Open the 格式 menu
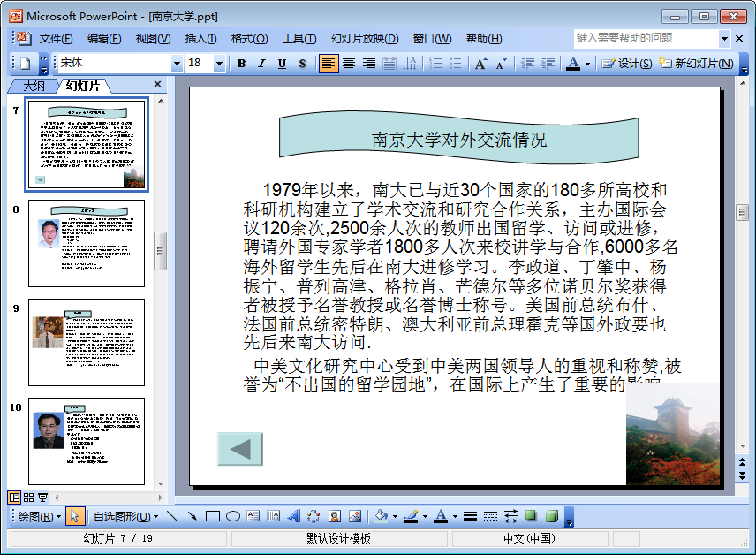 click(249, 39)
